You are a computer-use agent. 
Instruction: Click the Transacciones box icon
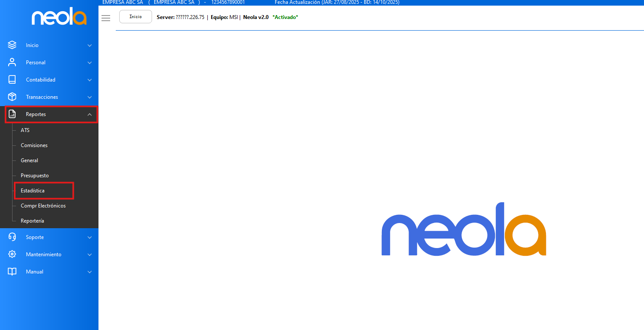(12, 97)
